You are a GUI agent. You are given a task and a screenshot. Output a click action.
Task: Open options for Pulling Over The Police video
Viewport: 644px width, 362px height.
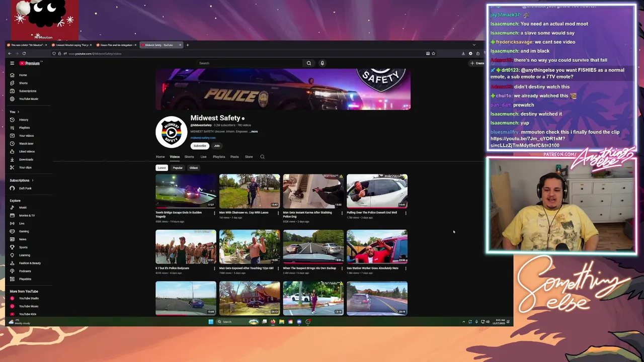point(406,213)
